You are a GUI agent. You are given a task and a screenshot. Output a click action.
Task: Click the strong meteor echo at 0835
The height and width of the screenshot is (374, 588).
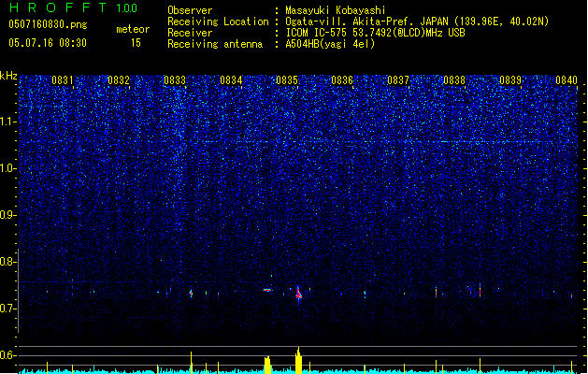point(298,295)
